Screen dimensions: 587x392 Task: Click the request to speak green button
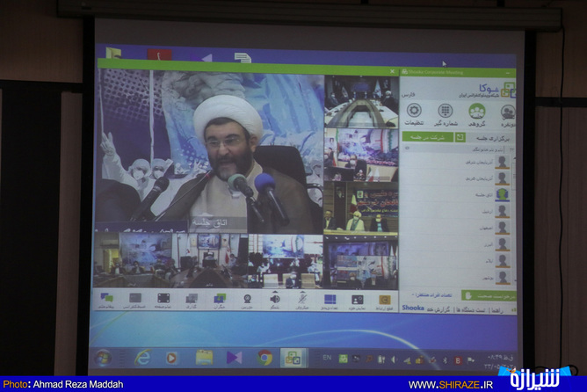pyautogui.click(x=489, y=296)
